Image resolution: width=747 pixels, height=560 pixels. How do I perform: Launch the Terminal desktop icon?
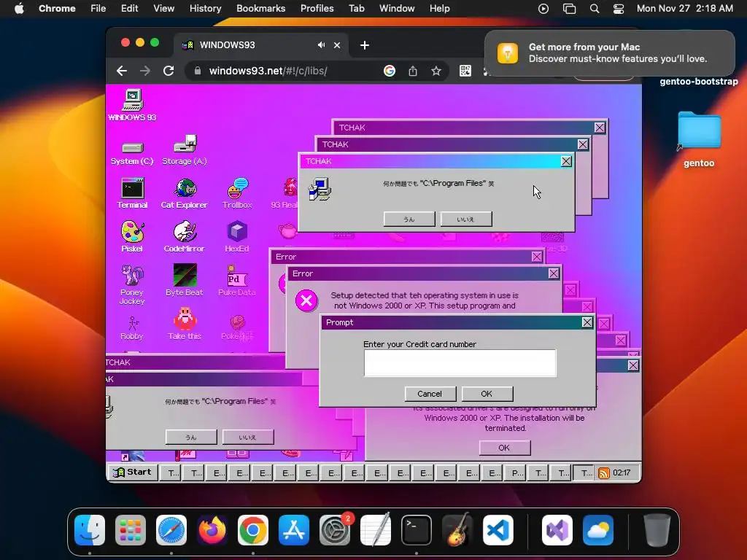pos(132,192)
